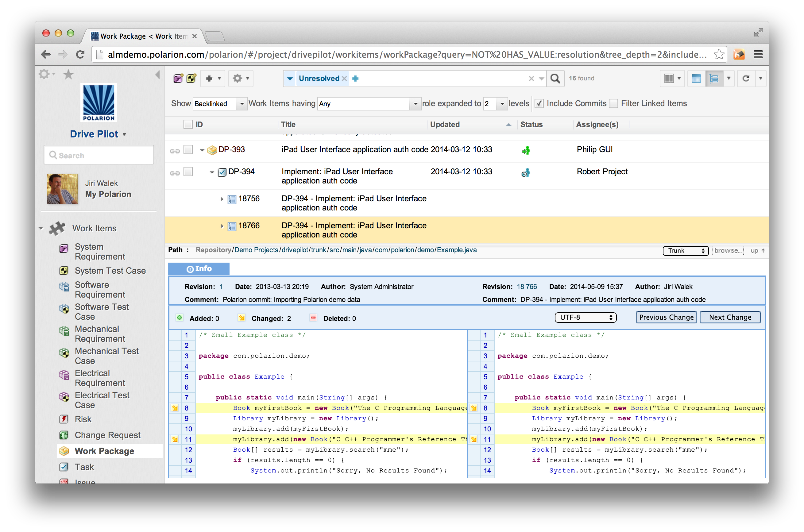Viewport: 804px width, 532px height.
Task: Click the Next Change button
Action: click(x=727, y=316)
